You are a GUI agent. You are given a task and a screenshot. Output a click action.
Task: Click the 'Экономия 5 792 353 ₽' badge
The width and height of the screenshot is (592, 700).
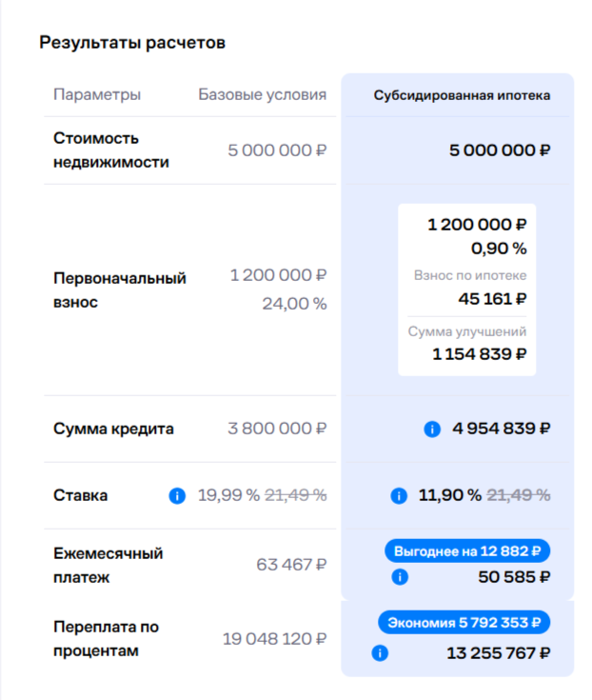tap(464, 622)
